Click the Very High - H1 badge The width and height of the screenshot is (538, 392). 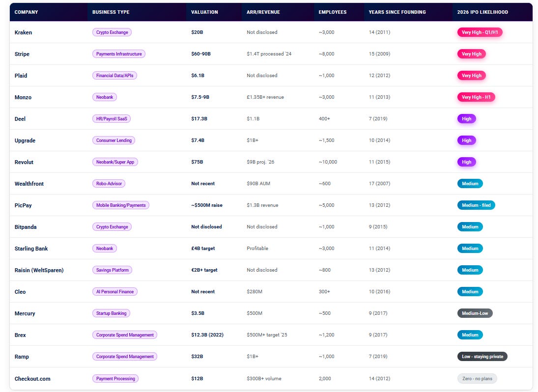pos(476,97)
